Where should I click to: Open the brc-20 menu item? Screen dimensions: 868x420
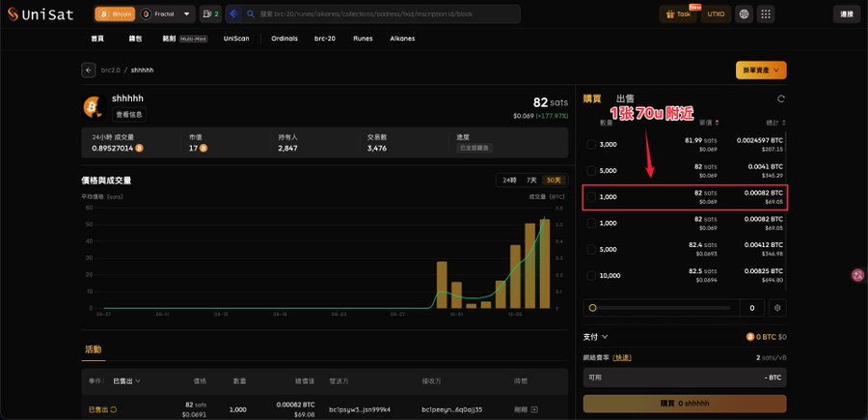tap(325, 39)
